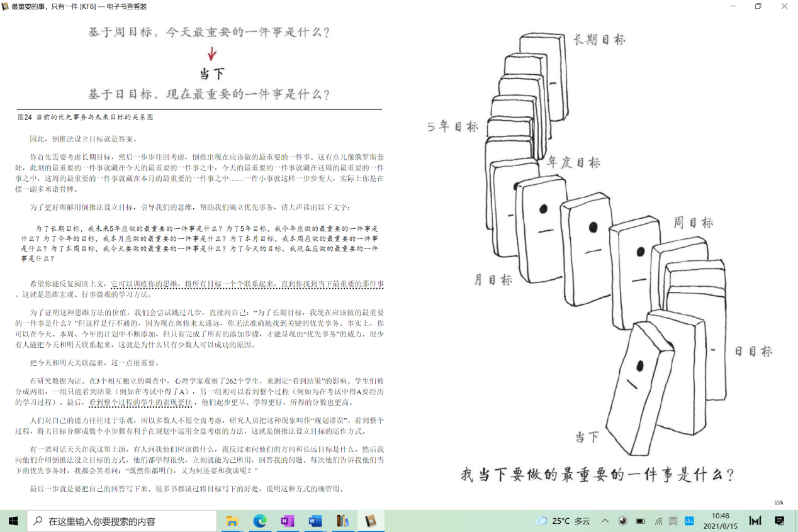Image resolution: width=798 pixels, height=532 pixels.
Task: Launch Microsoft Edge from the taskbar
Action: click(260, 521)
